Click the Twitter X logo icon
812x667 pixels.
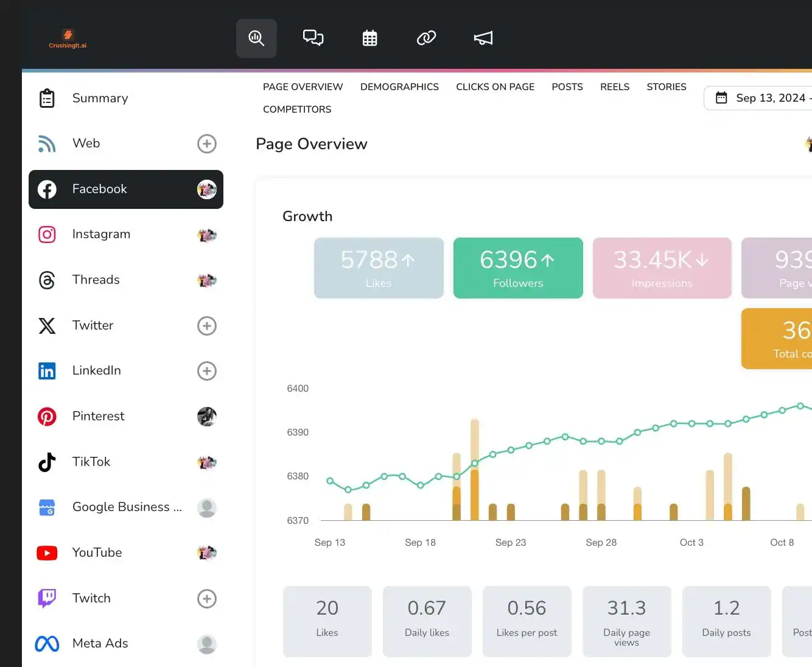coord(47,326)
